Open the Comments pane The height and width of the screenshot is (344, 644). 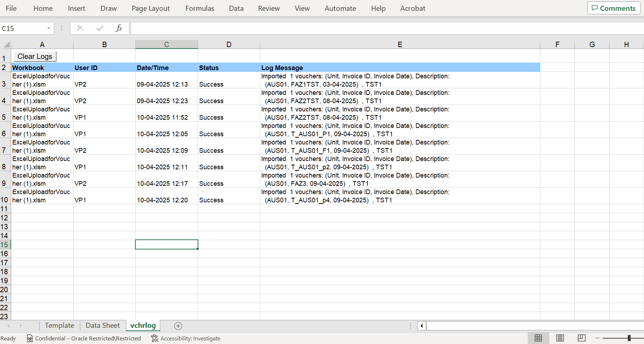(x=613, y=8)
